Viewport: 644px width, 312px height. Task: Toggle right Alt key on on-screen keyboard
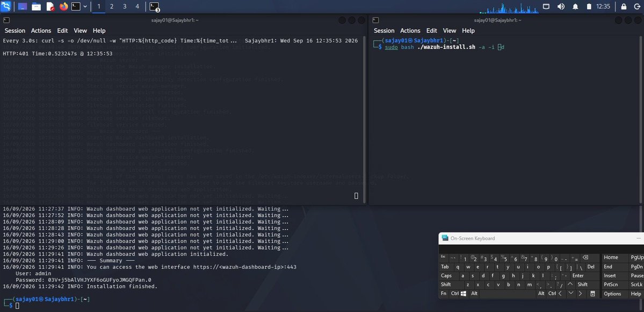click(x=541, y=294)
